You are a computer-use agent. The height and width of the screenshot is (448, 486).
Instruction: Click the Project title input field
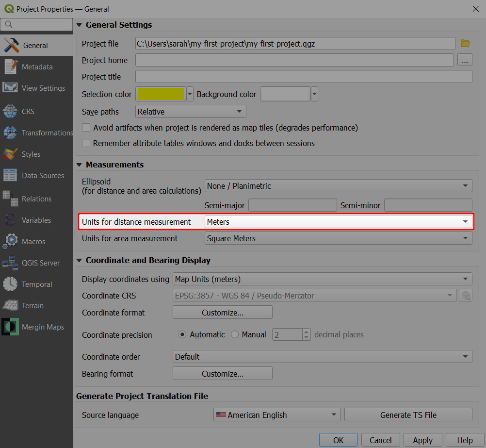[304, 76]
